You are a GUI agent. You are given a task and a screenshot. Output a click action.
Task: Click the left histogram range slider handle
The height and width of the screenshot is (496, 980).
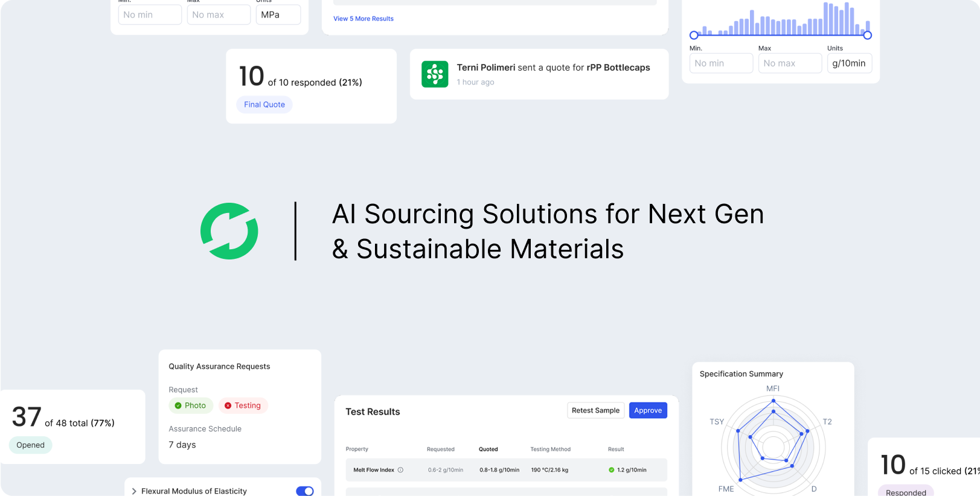click(x=694, y=35)
